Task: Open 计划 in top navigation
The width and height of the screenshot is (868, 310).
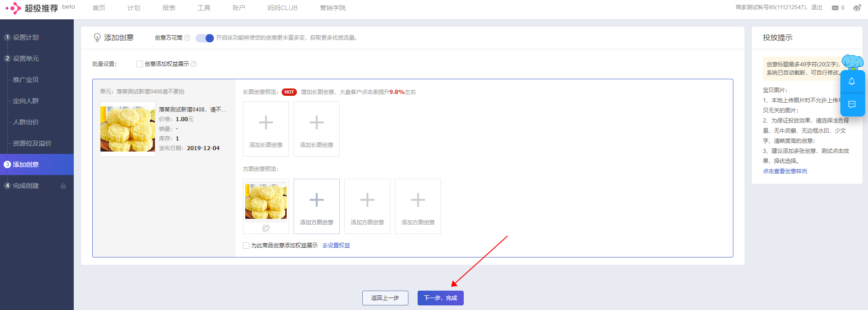Action: (134, 8)
